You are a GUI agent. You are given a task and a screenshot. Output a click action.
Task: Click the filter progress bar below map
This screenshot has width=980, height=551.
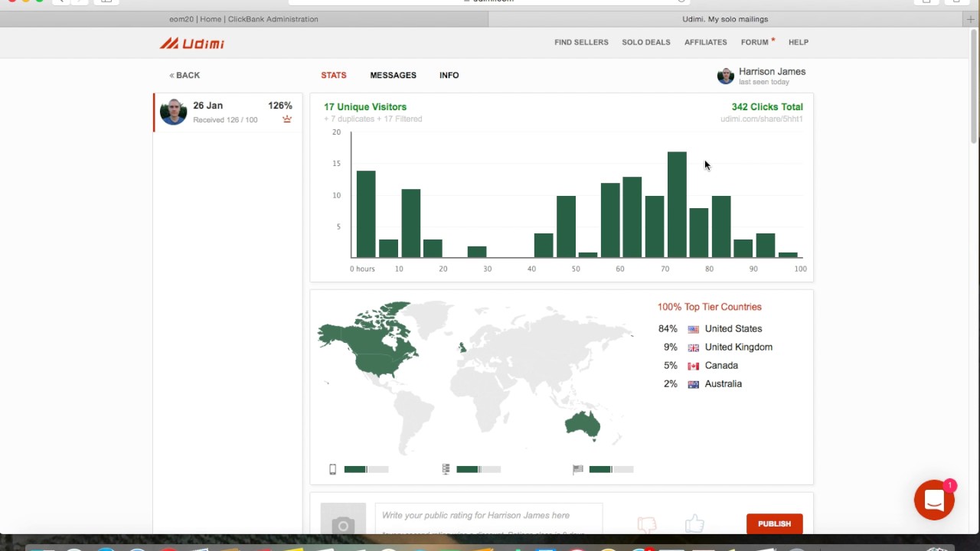pos(479,469)
